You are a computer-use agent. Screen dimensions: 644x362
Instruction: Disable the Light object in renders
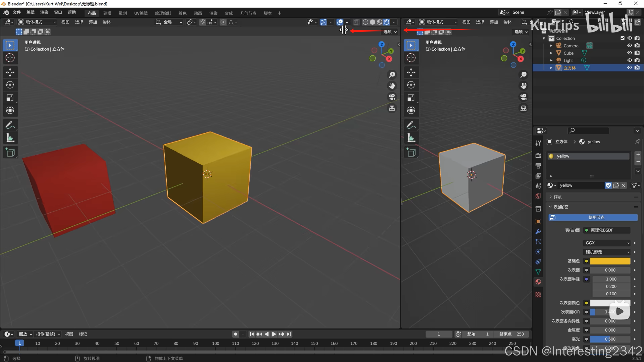tap(637, 60)
